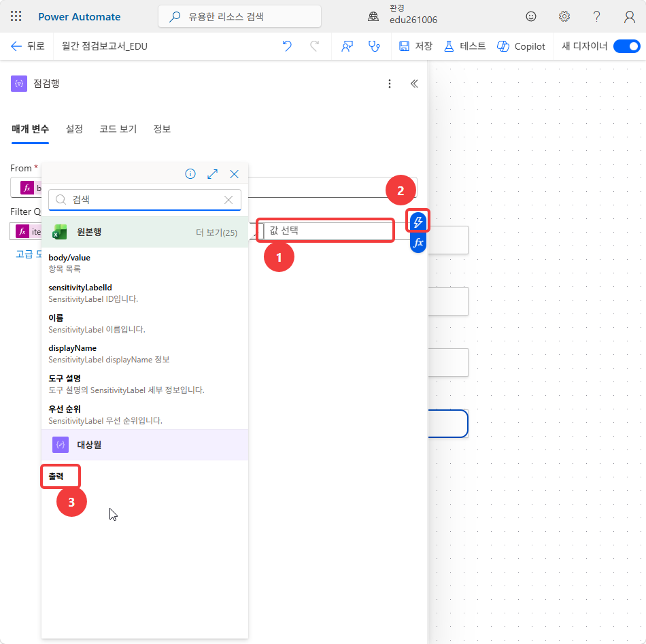Open the Copilot pane

[x=521, y=46]
